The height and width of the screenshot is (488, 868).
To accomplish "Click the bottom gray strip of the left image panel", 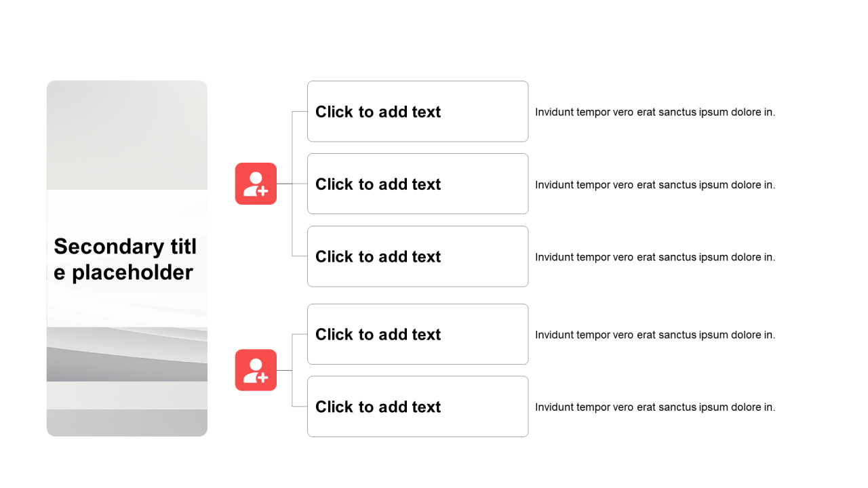I will (127, 423).
